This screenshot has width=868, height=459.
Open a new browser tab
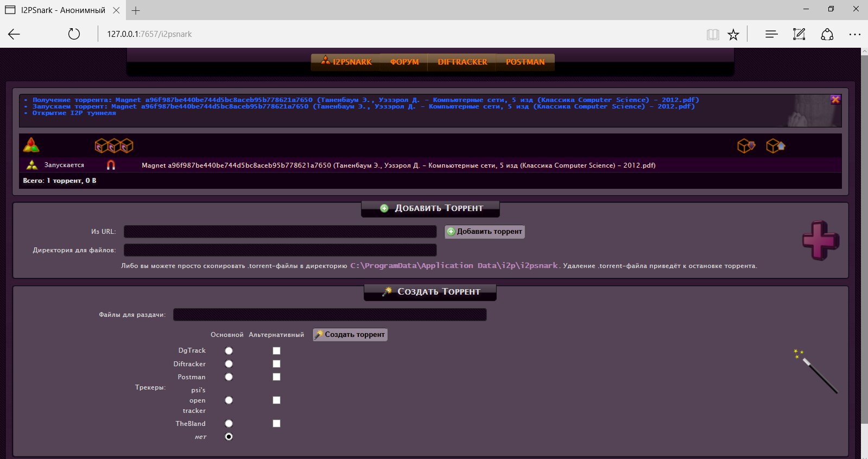tap(136, 10)
